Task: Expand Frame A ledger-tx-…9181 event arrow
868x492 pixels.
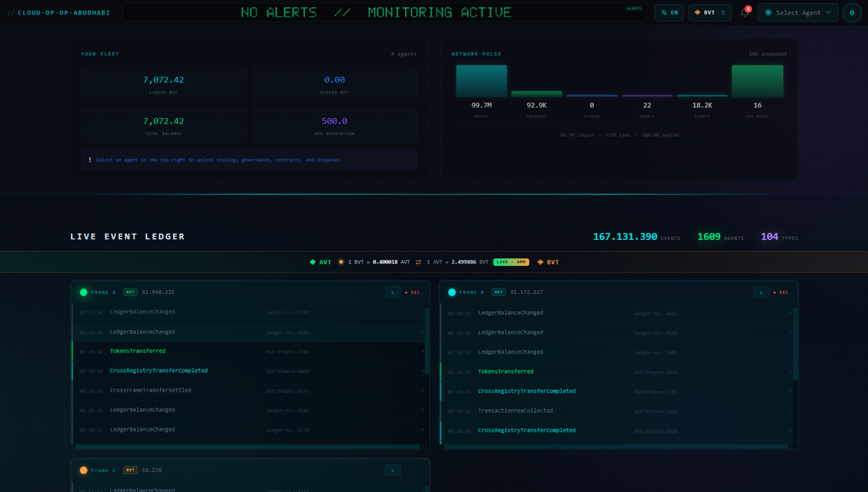Action: click(423, 410)
